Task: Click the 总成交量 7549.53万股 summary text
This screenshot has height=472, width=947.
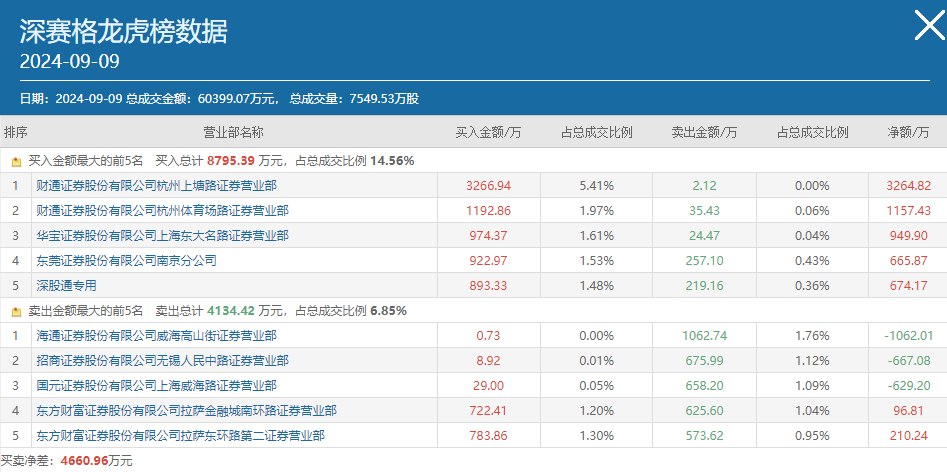Action: click(354, 98)
